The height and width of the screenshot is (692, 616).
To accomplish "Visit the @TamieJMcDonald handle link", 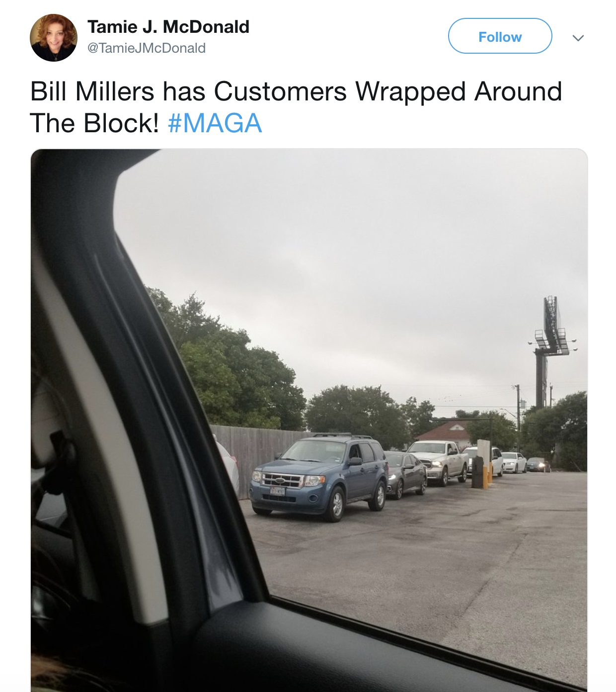I will point(147,48).
